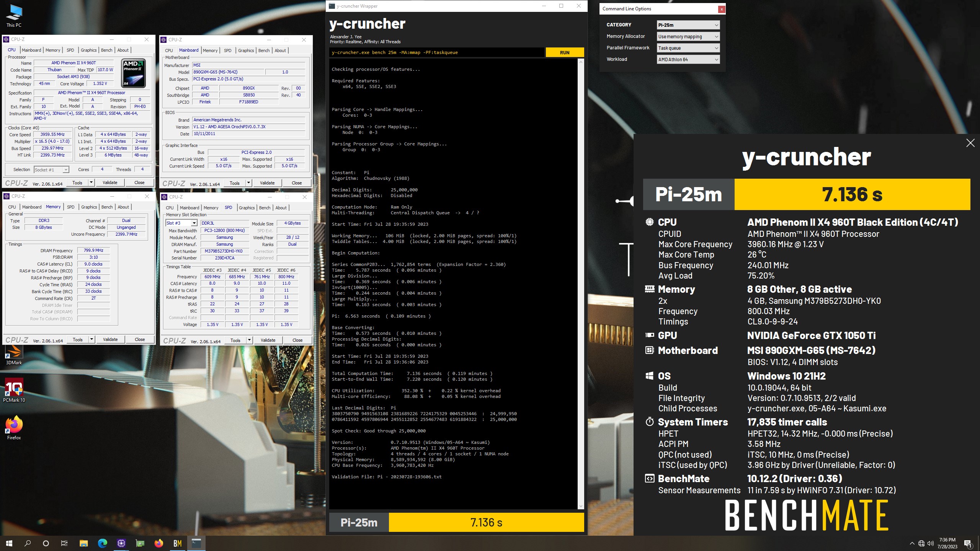The image size is (980, 551).
Task: Close the BenchMate result overlay X
Action: click(x=970, y=143)
